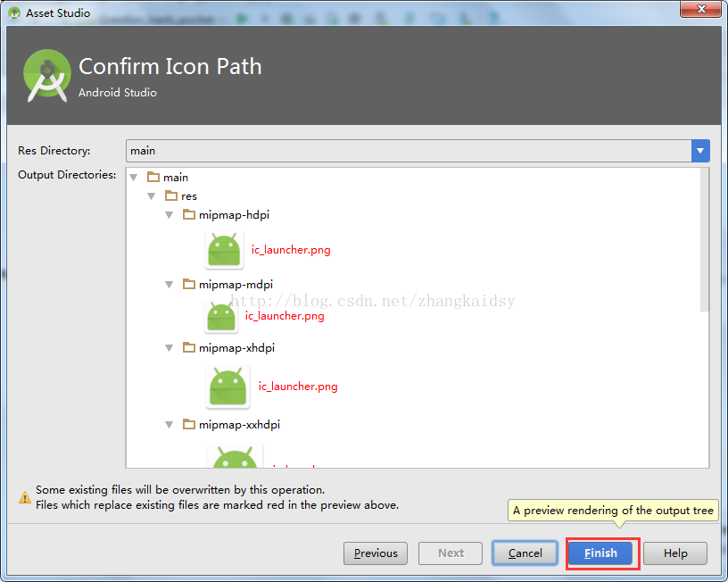Click the output tree vertical scrollbar

click(x=705, y=240)
